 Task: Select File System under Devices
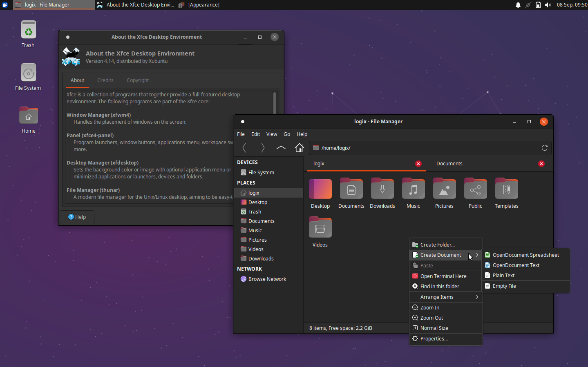click(x=260, y=172)
